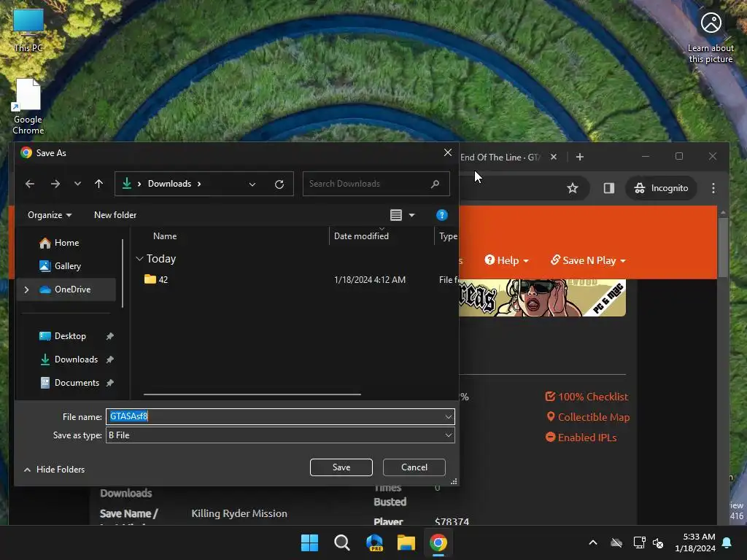Bookmark this page with the star icon
Screen dimensions: 747x560
[x=573, y=189]
